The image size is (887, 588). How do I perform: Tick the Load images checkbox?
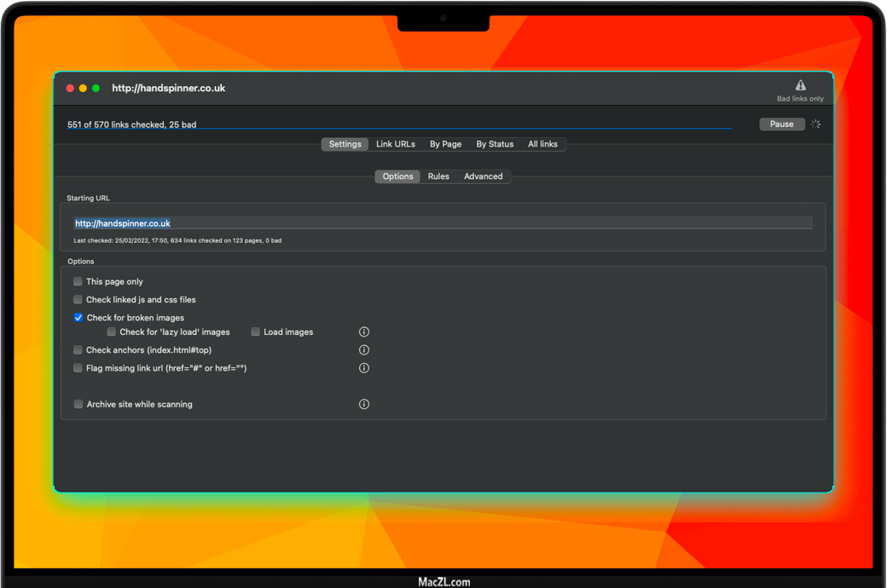pos(255,331)
